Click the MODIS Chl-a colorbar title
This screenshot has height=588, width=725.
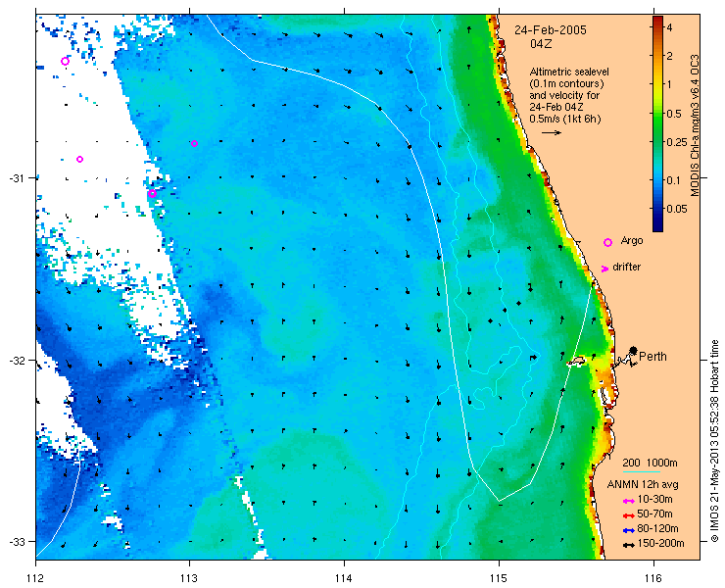point(695,125)
